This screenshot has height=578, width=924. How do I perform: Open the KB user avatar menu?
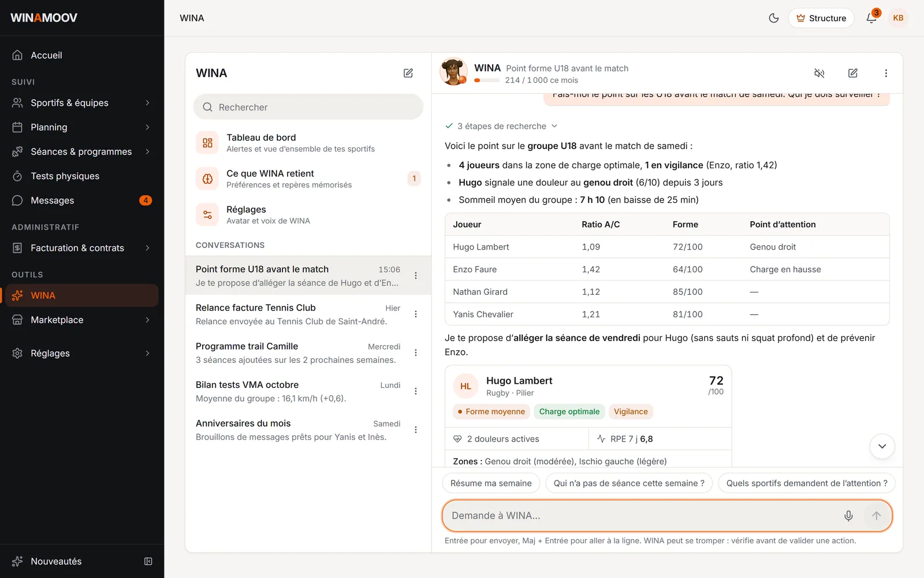(x=898, y=18)
